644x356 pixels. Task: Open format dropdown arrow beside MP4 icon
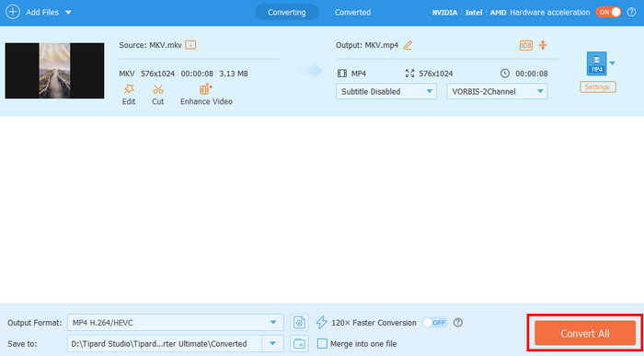point(613,63)
